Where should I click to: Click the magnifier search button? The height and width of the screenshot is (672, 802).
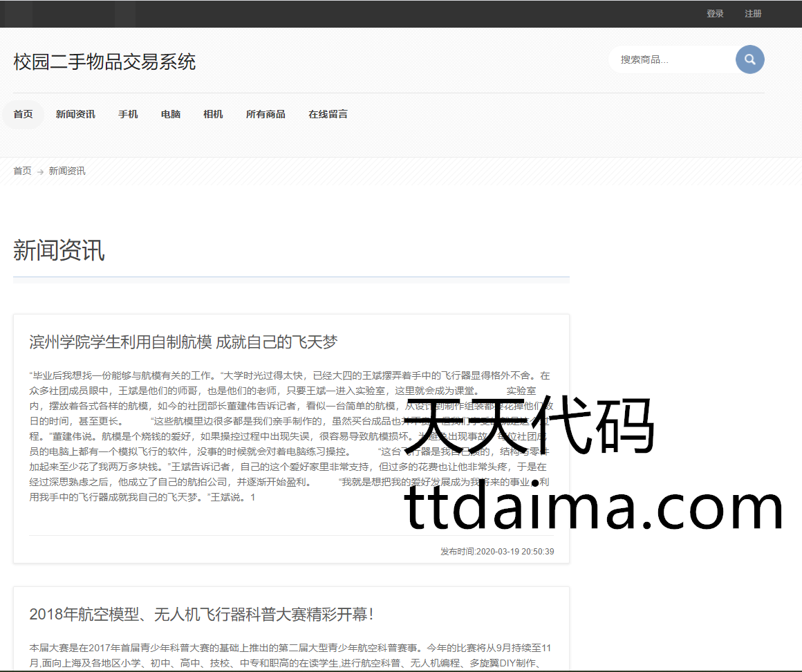pos(749,59)
